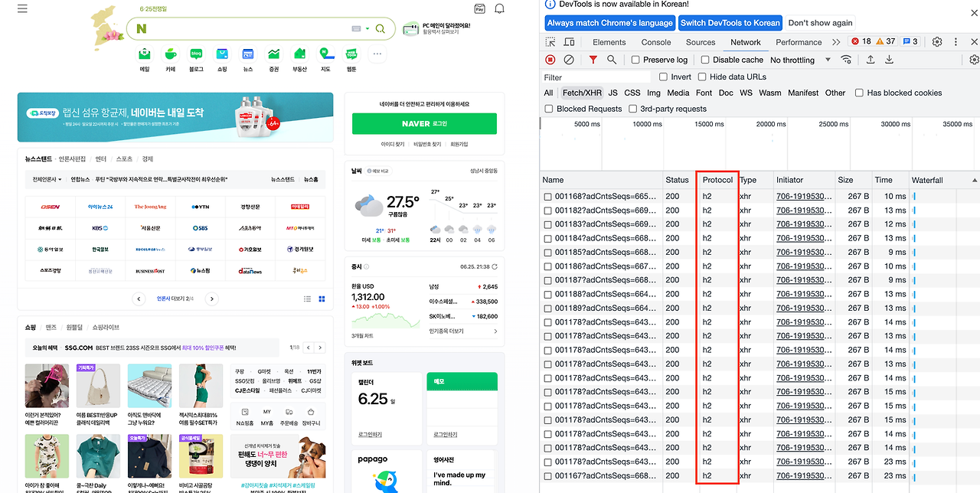Check the box for row 001168?adCntsSeqs=665
The image size is (980, 493).
coord(547,197)
